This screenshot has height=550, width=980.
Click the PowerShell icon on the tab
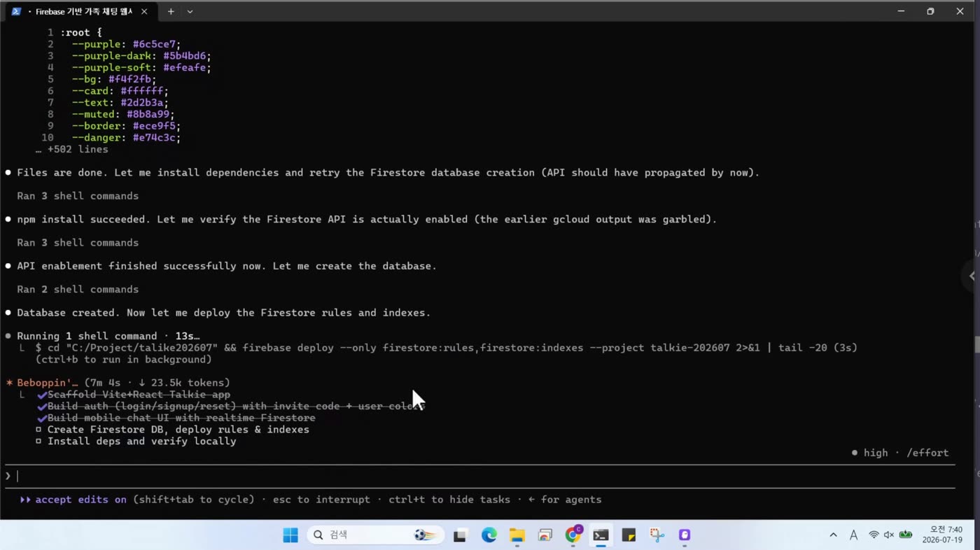pyautogui.click(x=16, y=11)
